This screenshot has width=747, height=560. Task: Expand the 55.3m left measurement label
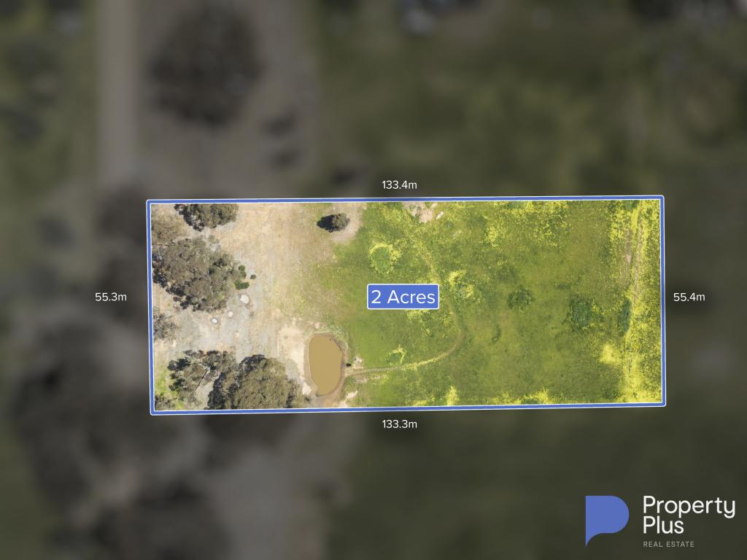click(x=112, y=297)
